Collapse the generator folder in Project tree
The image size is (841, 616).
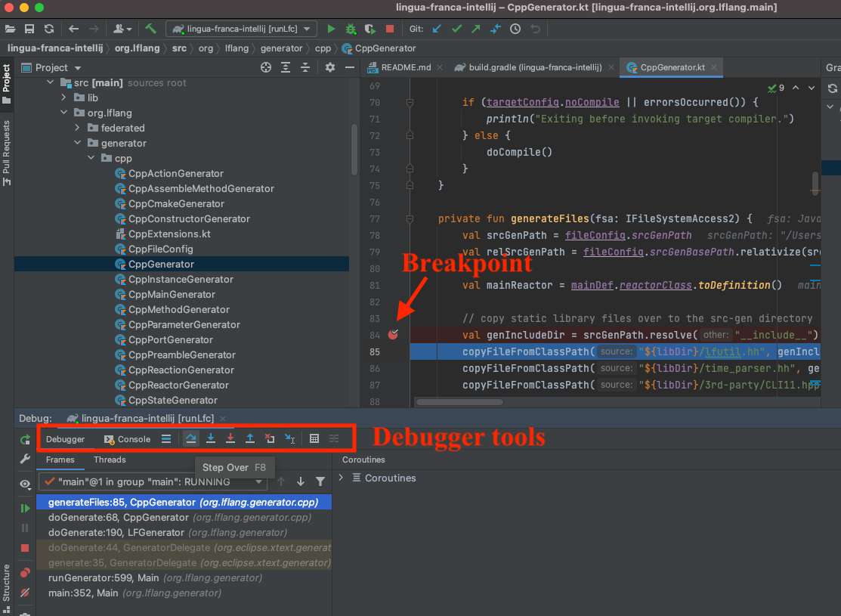pos(77,143)
